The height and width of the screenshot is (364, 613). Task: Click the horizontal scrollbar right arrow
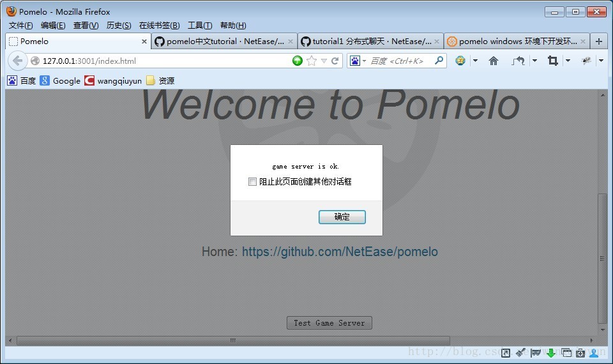coord(591,340)
